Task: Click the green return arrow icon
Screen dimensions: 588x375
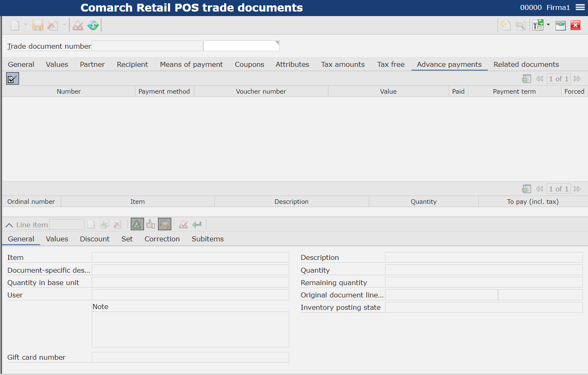Action: click(197, 224)
